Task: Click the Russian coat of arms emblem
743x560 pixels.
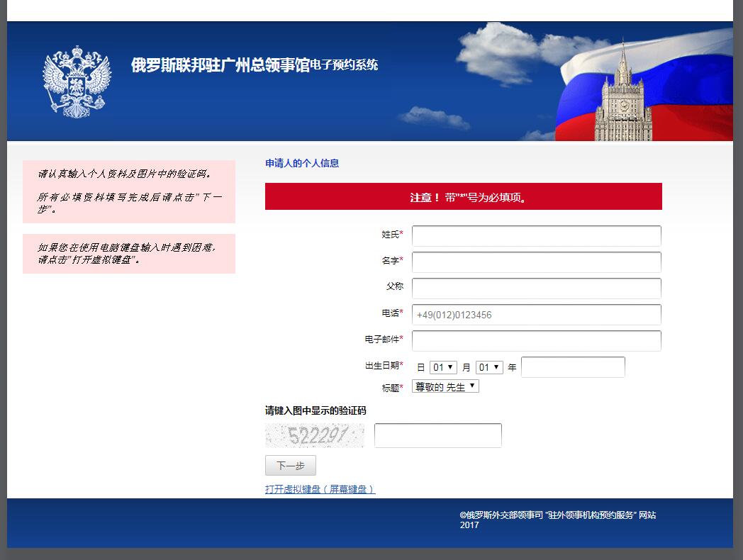Action: tap(76, 80)
